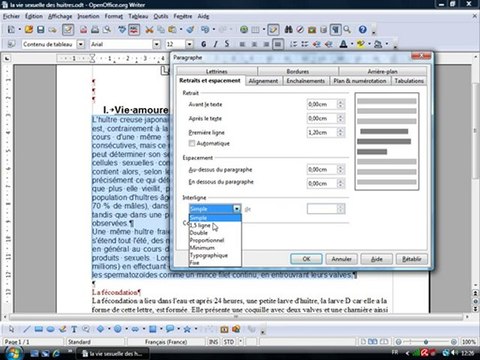Export directly as PDF icon
480x360 pixels.
(x=83, y=29)
